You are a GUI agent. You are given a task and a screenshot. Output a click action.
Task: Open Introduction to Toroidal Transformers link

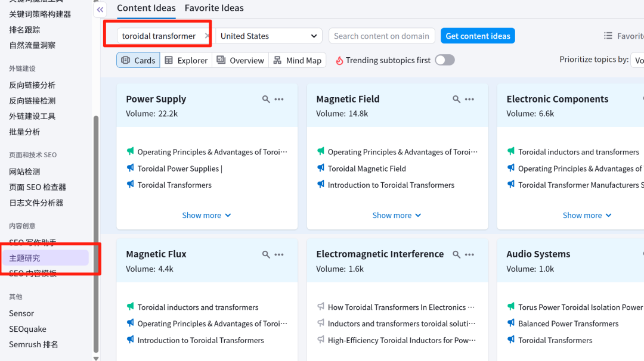click(391, 185)
